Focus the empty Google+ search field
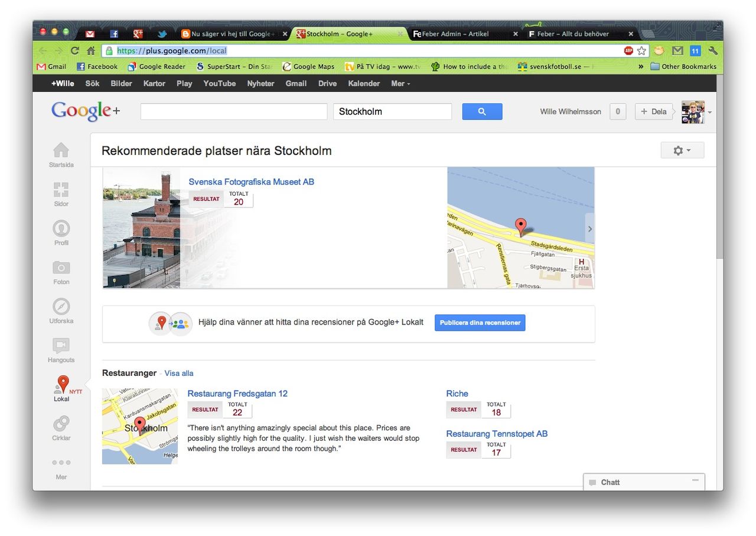The width and height of the screenshot is (756, 536). [234, 112]
